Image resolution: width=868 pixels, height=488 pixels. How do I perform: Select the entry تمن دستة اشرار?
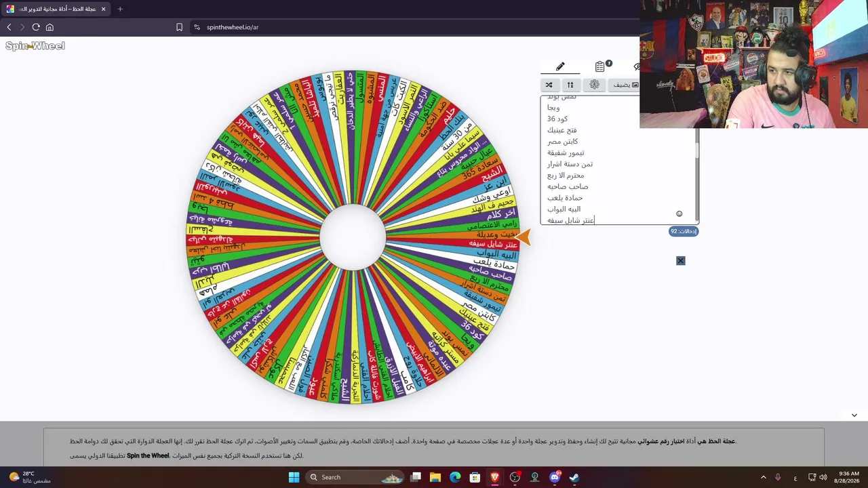(x=570, y=164)
